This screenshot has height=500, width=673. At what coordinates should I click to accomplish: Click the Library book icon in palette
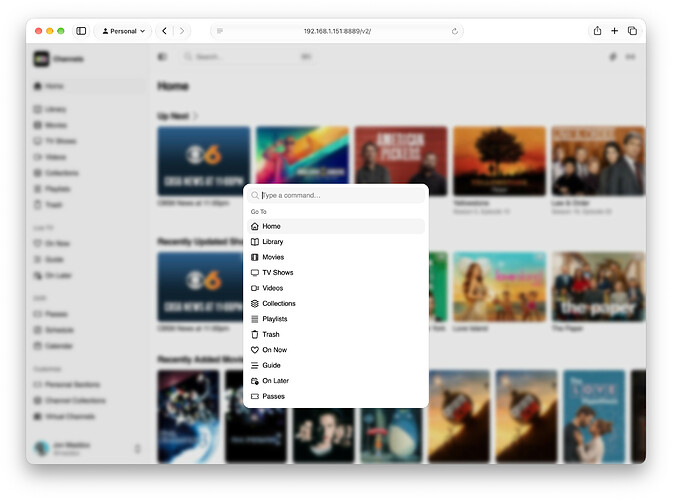[x=255, y=242]
